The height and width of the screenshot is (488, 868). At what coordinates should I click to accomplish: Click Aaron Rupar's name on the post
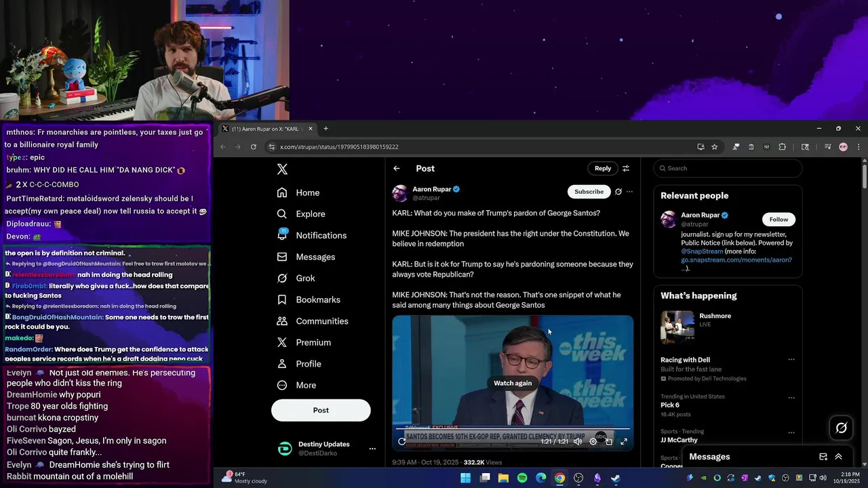432,189
